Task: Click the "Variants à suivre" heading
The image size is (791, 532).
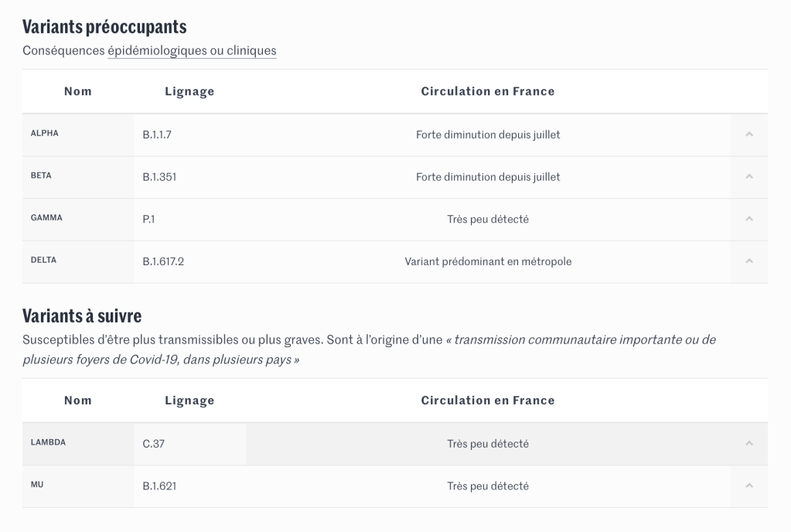Action: [82, 315]
